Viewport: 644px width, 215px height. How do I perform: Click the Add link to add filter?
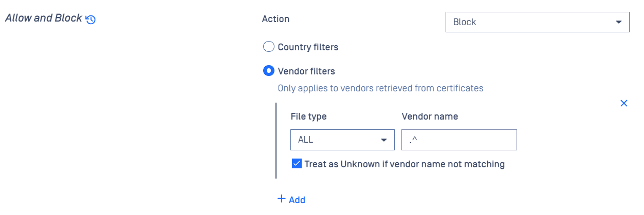(297, 200)
